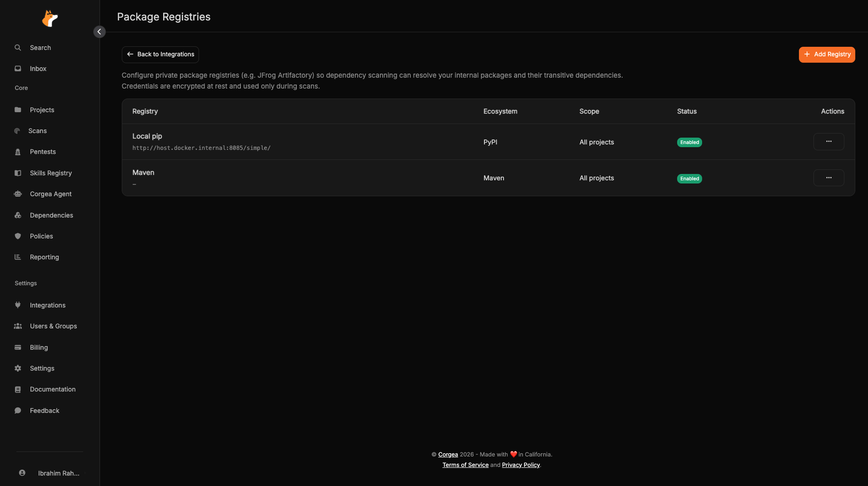This screenshot has height=486, width=868.
Task: Click the Scans fingerprint icon
Action: tap(17, 131)
